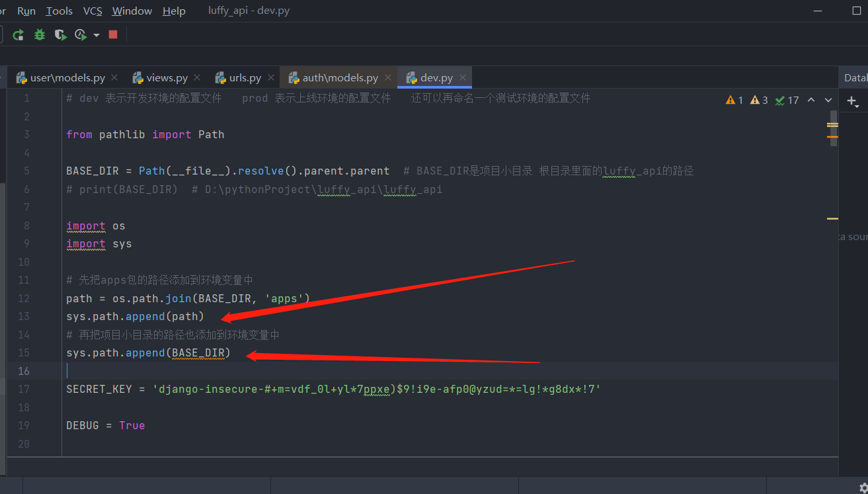
Task: Open the VCS menu
Action: click(93, 11)
